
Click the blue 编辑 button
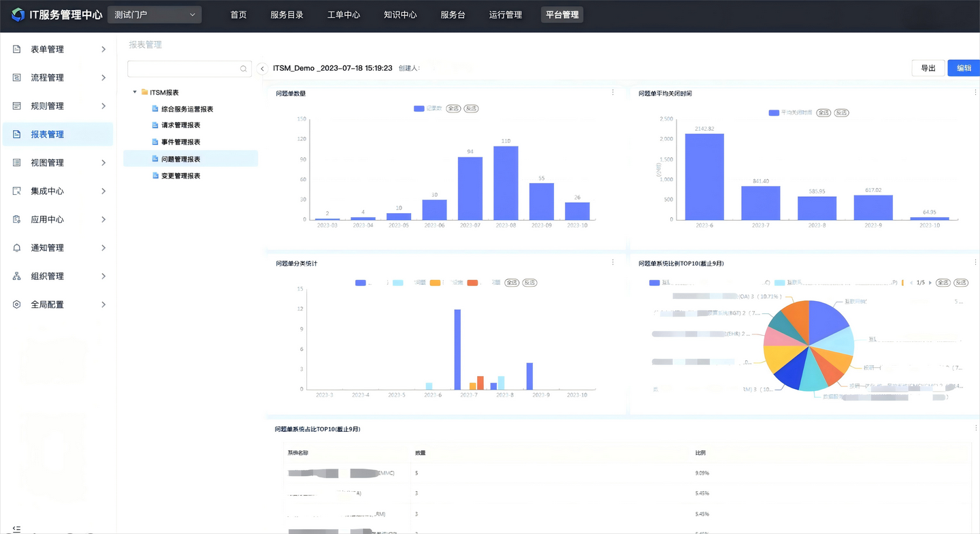coord(964,67)
